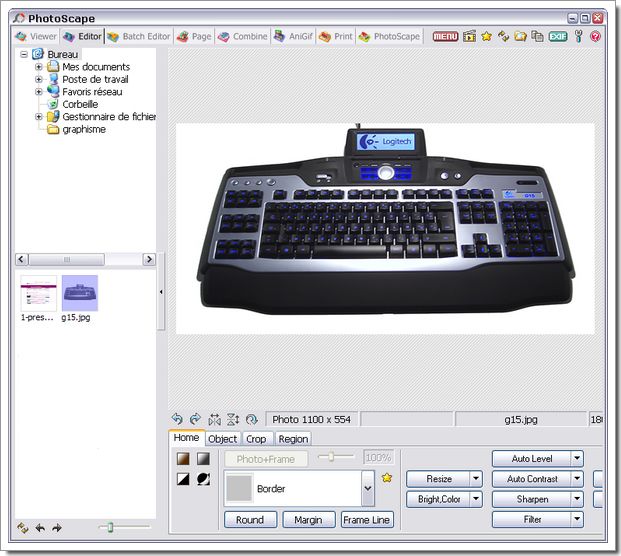Open the Print tab

(x=335, y=36)
